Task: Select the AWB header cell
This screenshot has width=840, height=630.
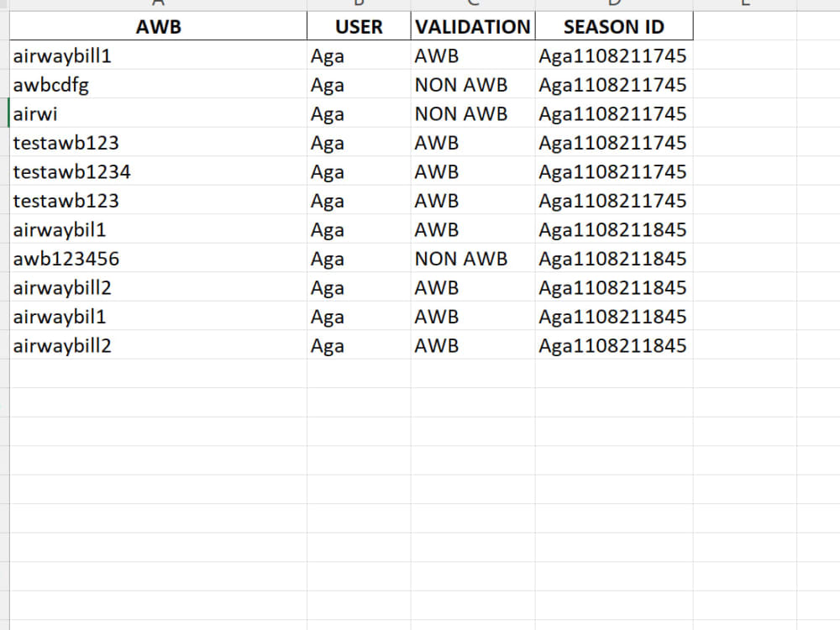Action: click(x=157, y=26)
